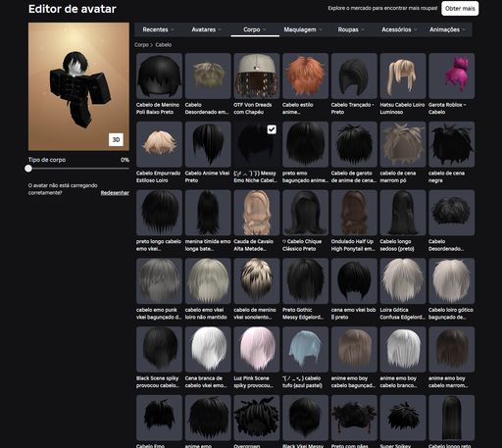The image size is (502, 448).
Task: Select Cabelo de garoto de anime de cena
Action: pos(354,144)
